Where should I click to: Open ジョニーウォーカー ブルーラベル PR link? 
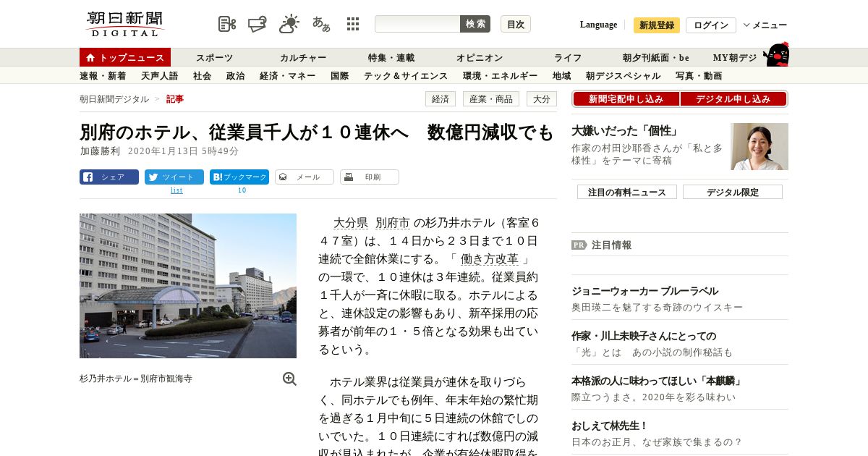click(x=645, y=291)
